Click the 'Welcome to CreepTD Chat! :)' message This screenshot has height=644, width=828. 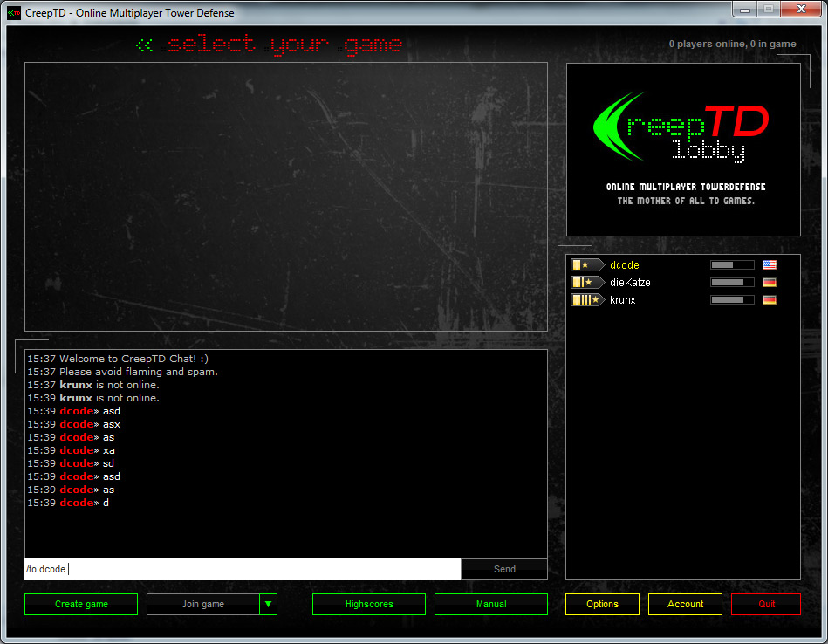(118, 358)
